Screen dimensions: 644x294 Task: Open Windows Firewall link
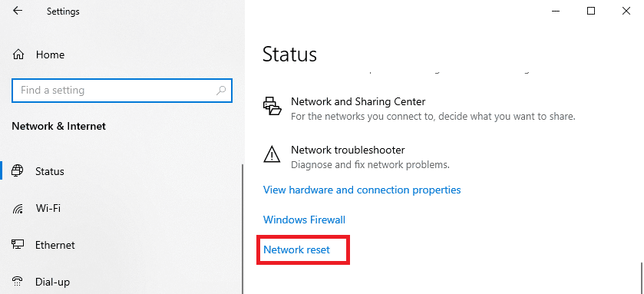pos(304,220)
